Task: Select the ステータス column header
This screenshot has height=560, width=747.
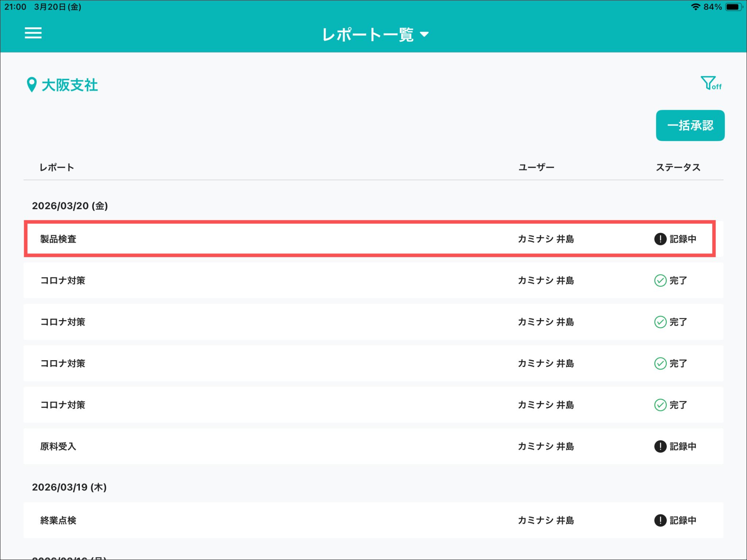Action: [x=678, y=167]
